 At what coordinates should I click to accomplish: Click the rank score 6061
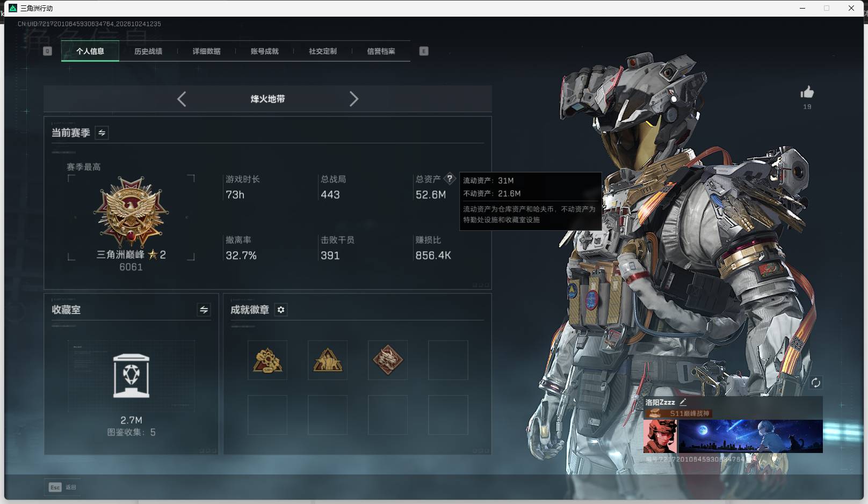[131, 267]
